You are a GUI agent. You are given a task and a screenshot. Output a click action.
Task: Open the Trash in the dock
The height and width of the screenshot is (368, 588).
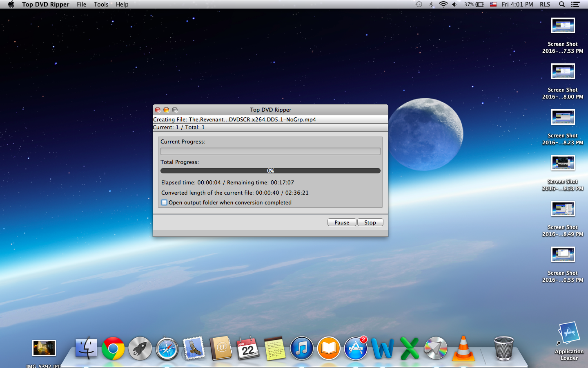[504, 348]
